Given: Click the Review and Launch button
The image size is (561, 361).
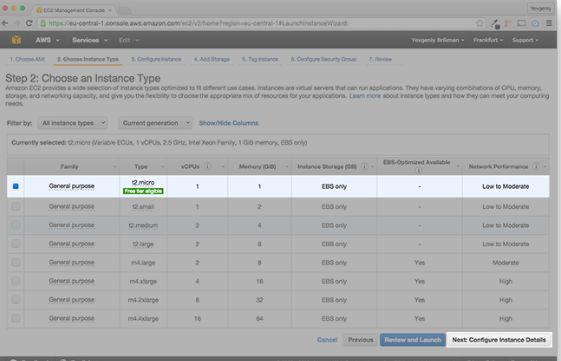Looking at the screenshot, I should 413,340.
